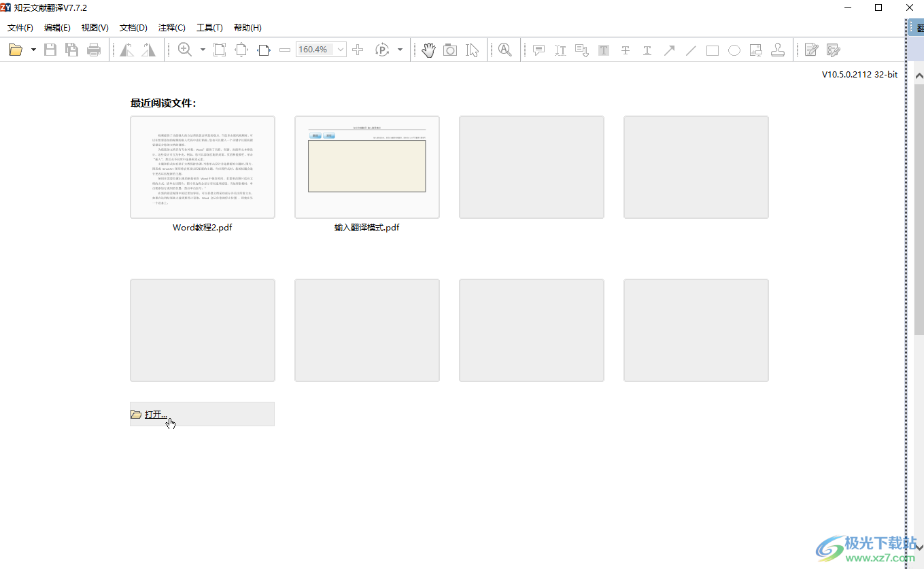The width and height of the screenshot is (924, 569).
Task: Select the Hand pan tool
Action: tap(428, 50)
